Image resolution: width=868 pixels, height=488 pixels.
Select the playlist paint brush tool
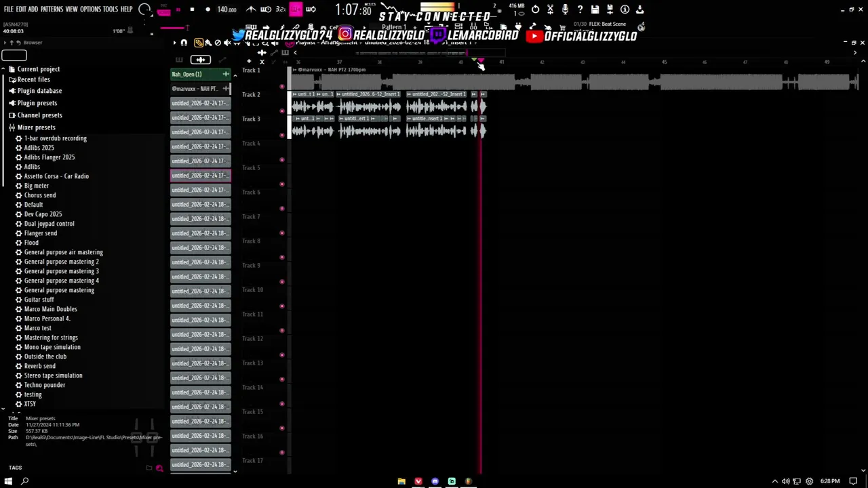tap(208, 43)
